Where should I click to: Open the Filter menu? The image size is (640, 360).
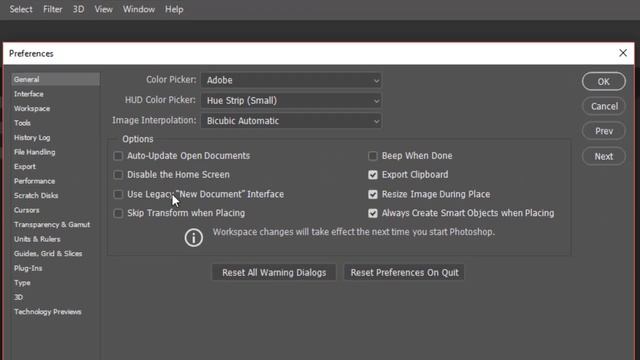pos(53,9)
